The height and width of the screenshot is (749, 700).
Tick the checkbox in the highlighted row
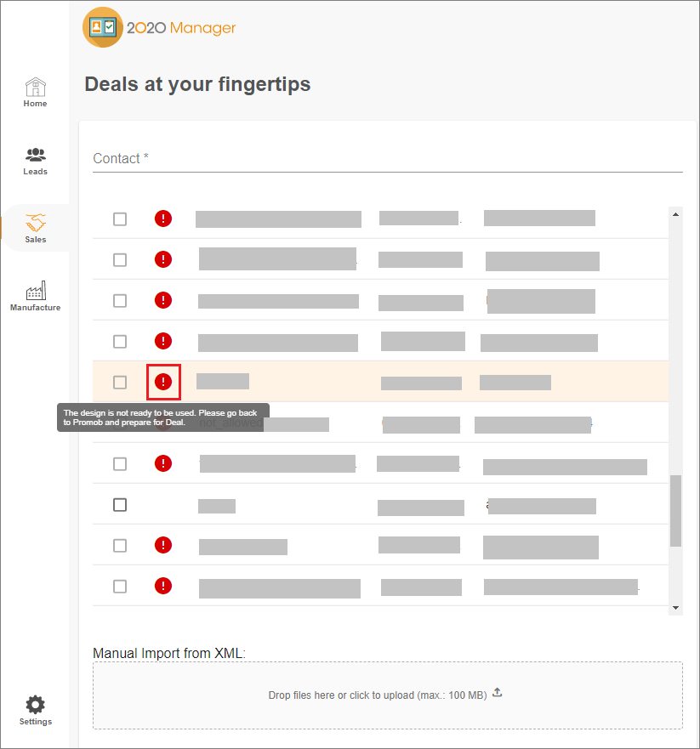point(120,382)
